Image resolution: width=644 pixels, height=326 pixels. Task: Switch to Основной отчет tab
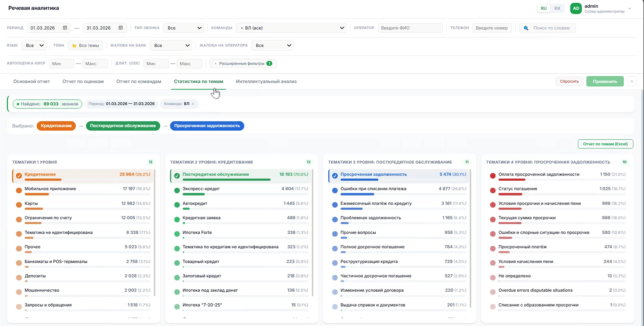pos(32,81)
